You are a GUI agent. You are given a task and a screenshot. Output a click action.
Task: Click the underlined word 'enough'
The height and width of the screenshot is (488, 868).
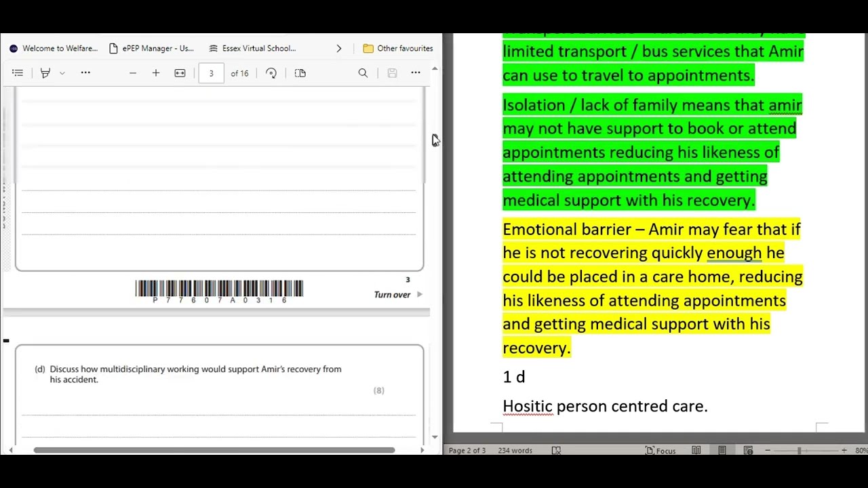click(x=734, y=253)
